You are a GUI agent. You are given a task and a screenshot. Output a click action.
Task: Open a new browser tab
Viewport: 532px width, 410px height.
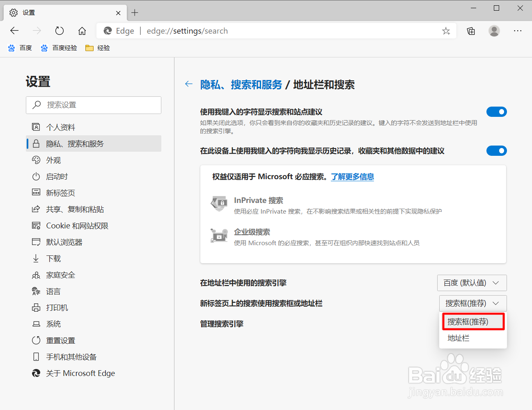point(135,13)
